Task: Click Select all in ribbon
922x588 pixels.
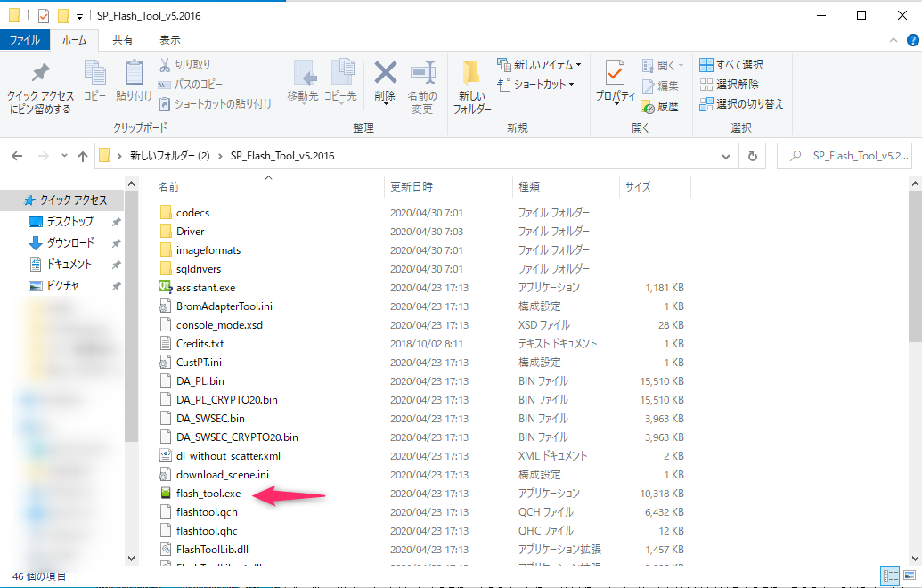Action: [x=730, y=65]
